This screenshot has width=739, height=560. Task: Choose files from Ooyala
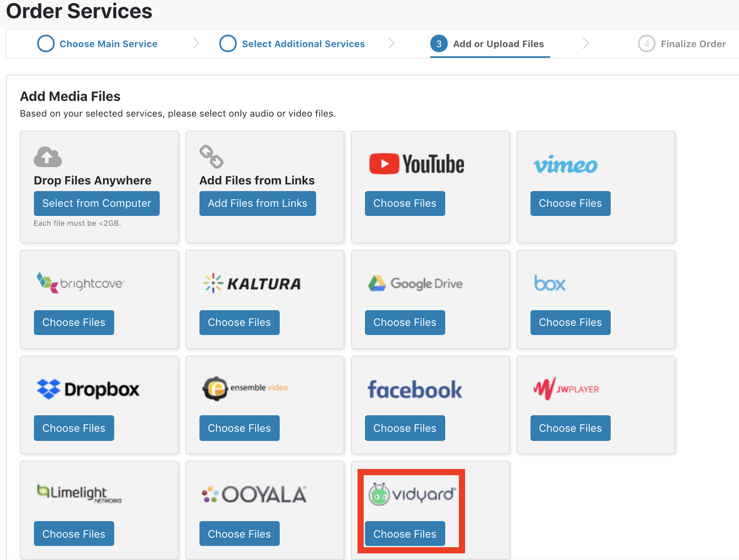[240, 534]
